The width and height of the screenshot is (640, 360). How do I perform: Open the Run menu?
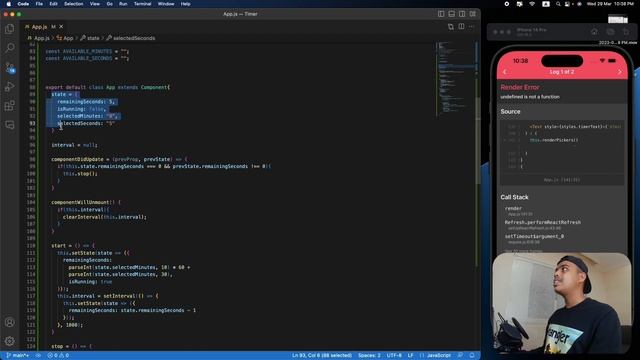[x=123, y=4]
